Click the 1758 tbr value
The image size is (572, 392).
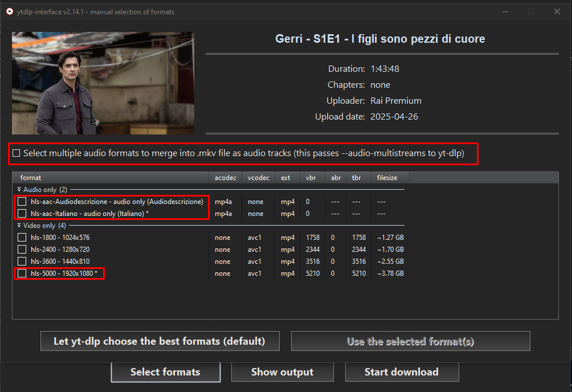[x=359, y=238]
